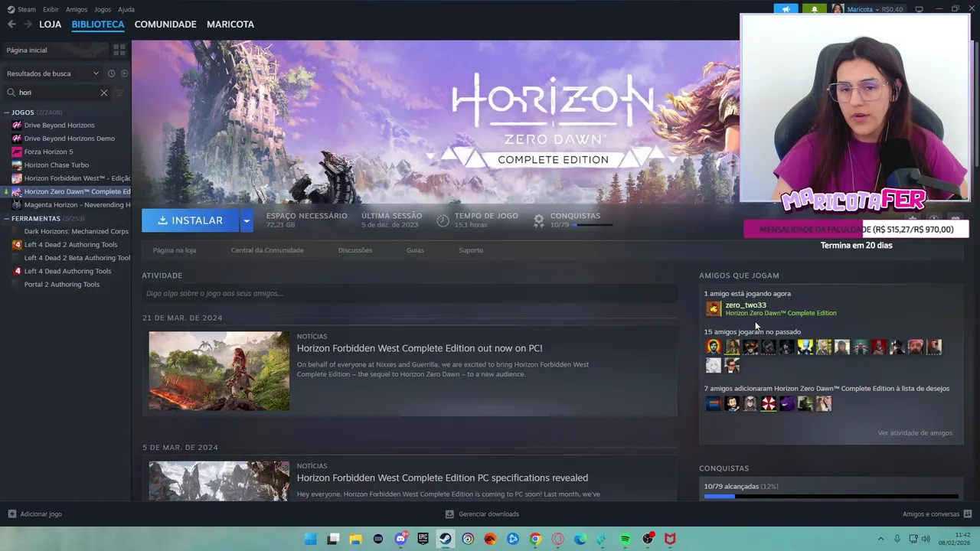Click zero_two33 friend avatar

[714, 309]
